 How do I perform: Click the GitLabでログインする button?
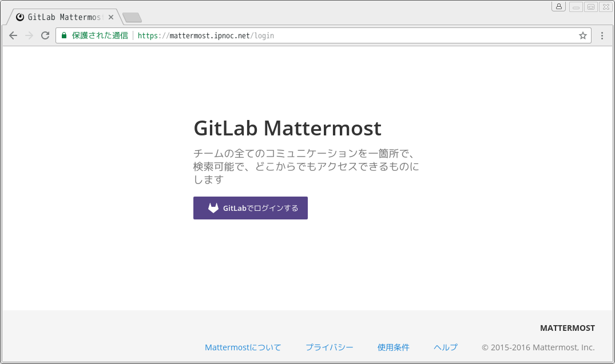point(250,207)
